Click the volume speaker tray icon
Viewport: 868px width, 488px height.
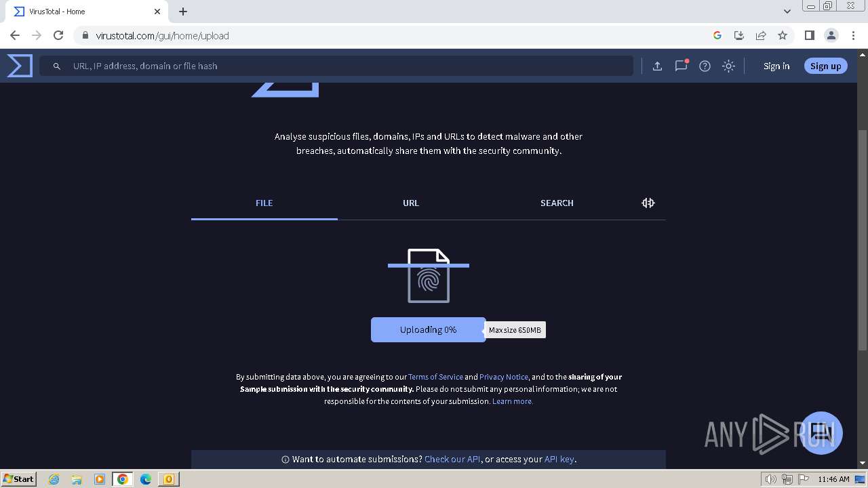pyautogui.click(x=771, y=479)
